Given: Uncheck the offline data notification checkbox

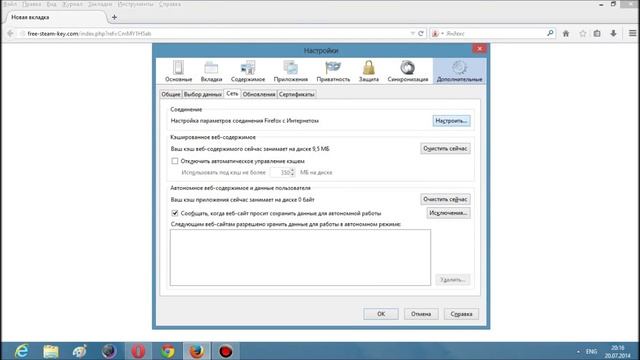Looking at the screenshot, I should tap(175, 213).
